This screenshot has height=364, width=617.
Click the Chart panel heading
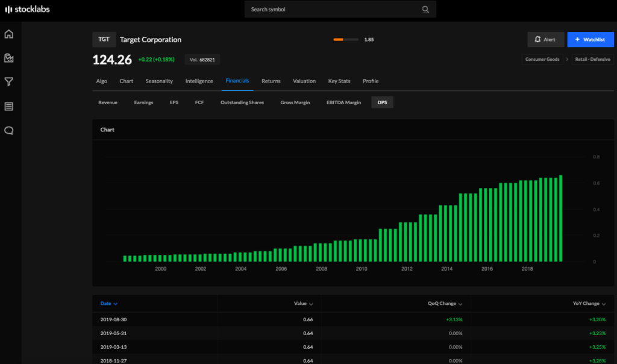[x=107, y=130]
